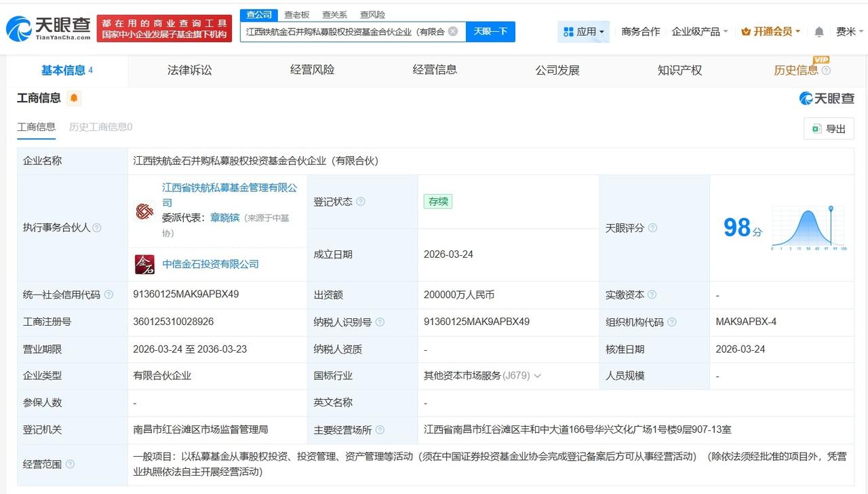868x494 pixels.
Task: Click the 天眼查 watermark logo above the table
Action: (x=827, y=98)
